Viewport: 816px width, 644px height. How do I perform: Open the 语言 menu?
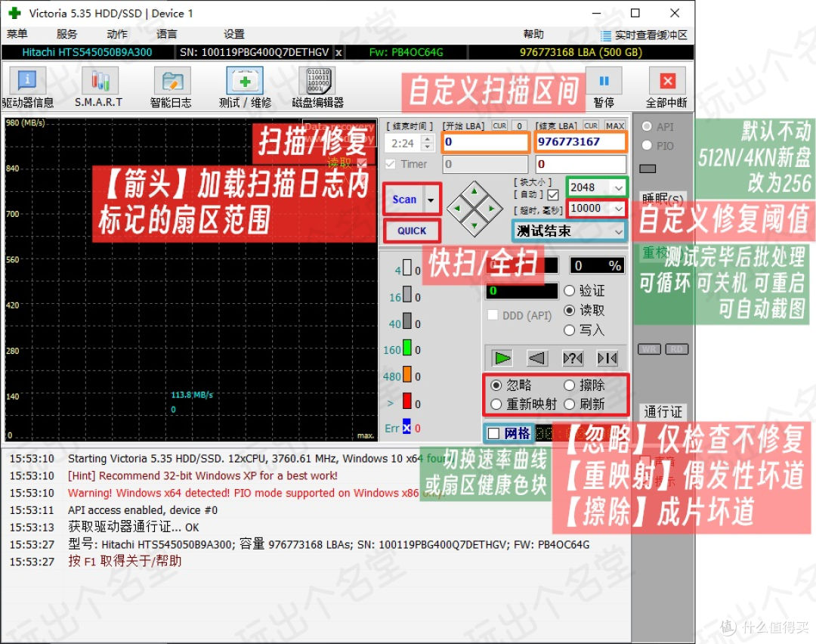[x=166, y=34]
